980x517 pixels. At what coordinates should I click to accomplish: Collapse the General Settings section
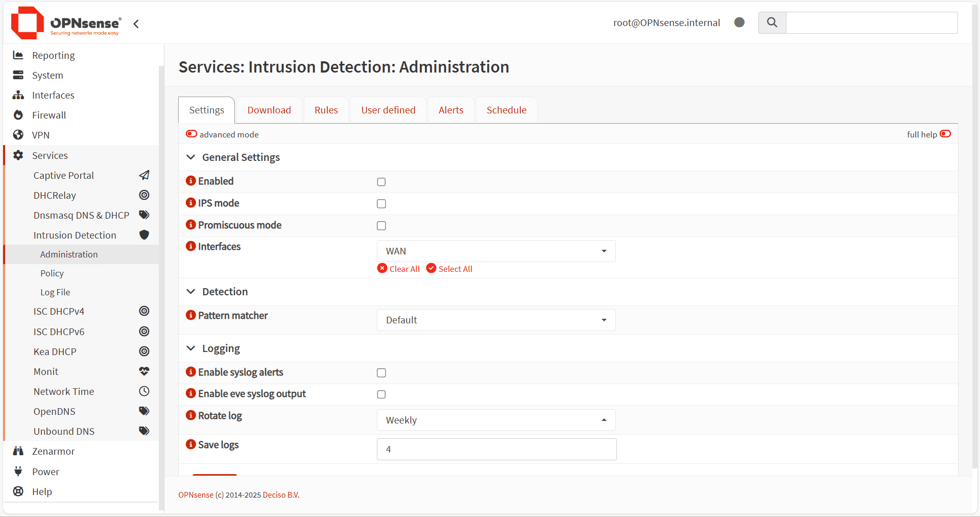[191, 157]
